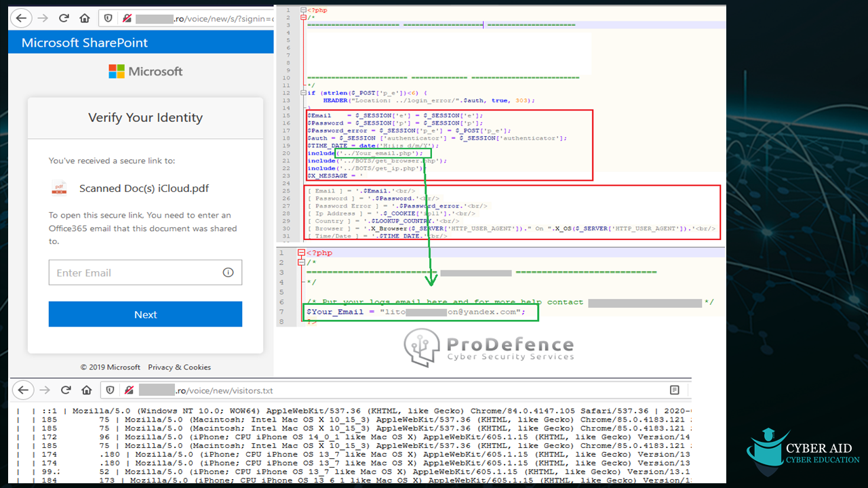Click the Microsoft four-square logo
The height and width of the screenshot is (488, 868).
click(117, 71)
